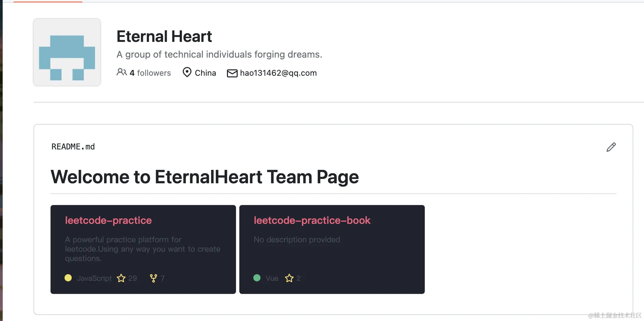The width and height of the screenshot is (644, 321).
Task: Click the China location text
Action: pyautogui.click(x=205, y=73)
